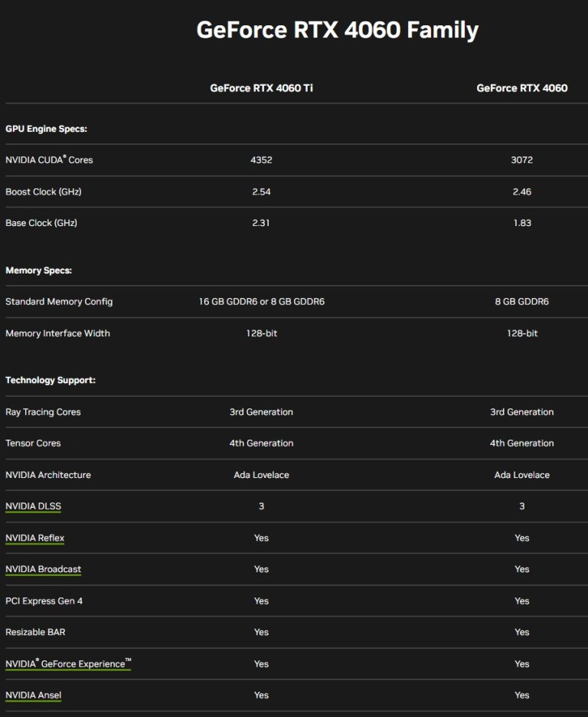588x717 pixels.
Task: Click 3rd Generation under RTX 4060 Ti
Action: pos(261,412)
